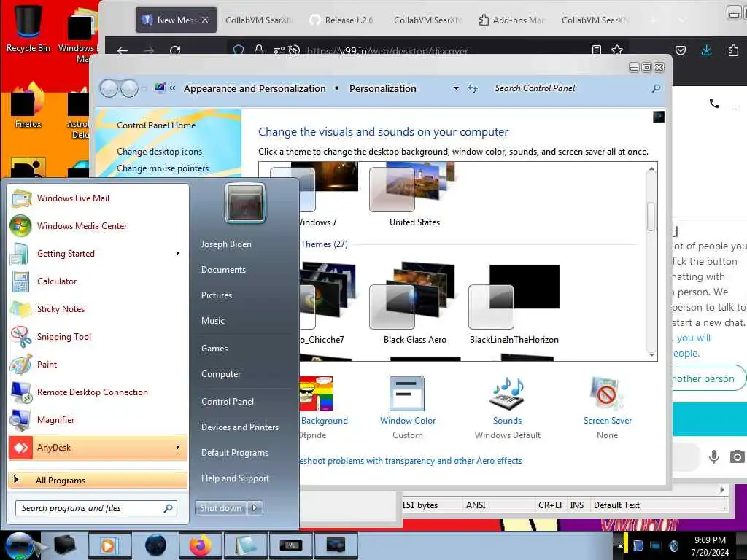Image resolution: width=747 pixels, height=560 pixels.
Task: Select the United States theme
Action: pos(414,194)
